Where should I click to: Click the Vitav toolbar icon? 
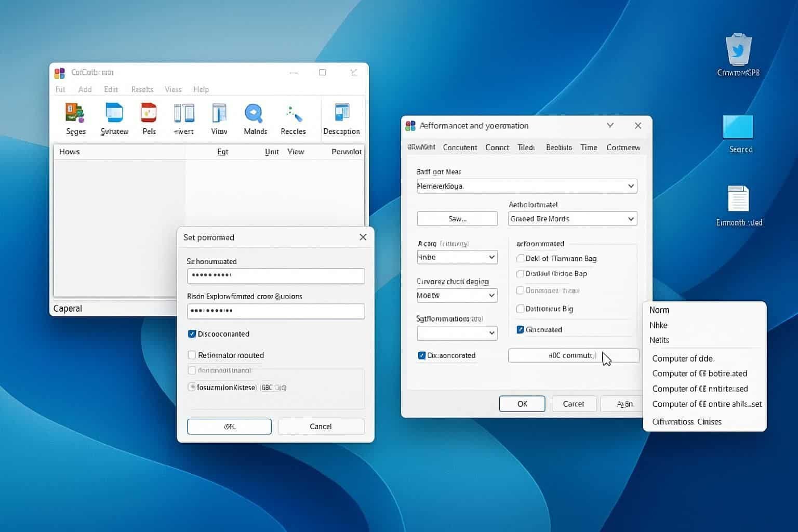(x=219, y=113)
